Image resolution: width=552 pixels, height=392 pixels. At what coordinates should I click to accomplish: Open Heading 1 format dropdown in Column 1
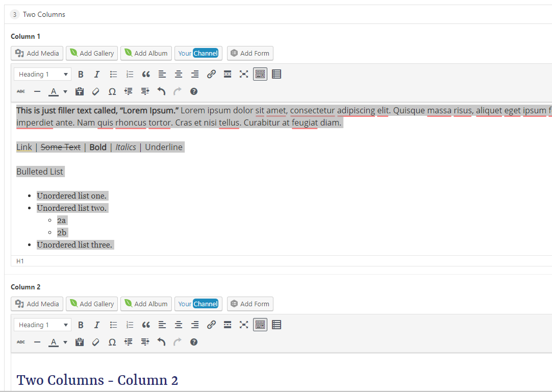(x=42, y=75)
